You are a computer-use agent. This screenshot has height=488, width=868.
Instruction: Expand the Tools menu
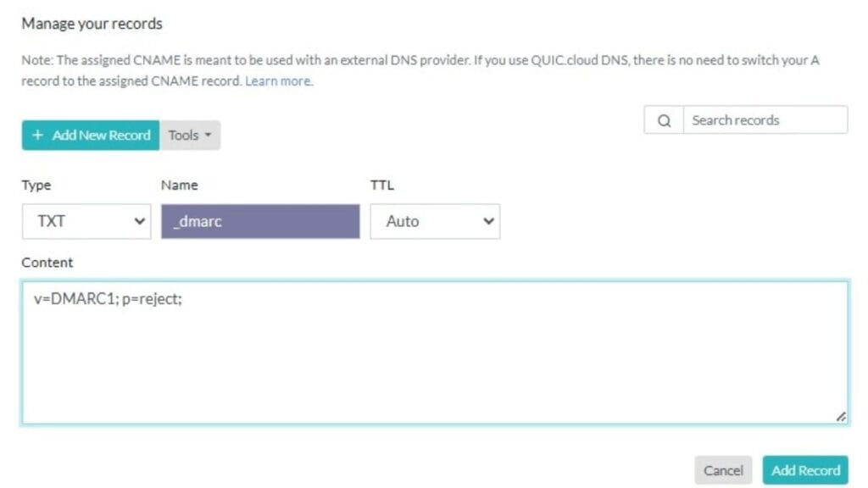tap(191, 135)
